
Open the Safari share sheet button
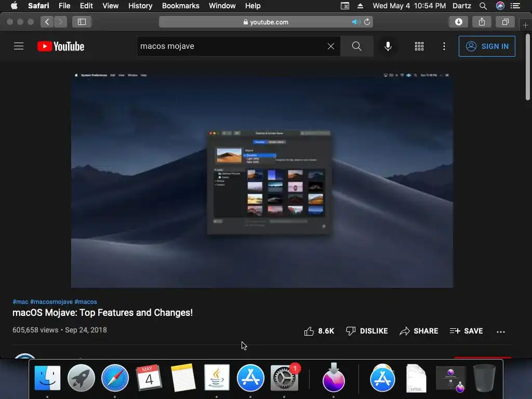(482, 22)
